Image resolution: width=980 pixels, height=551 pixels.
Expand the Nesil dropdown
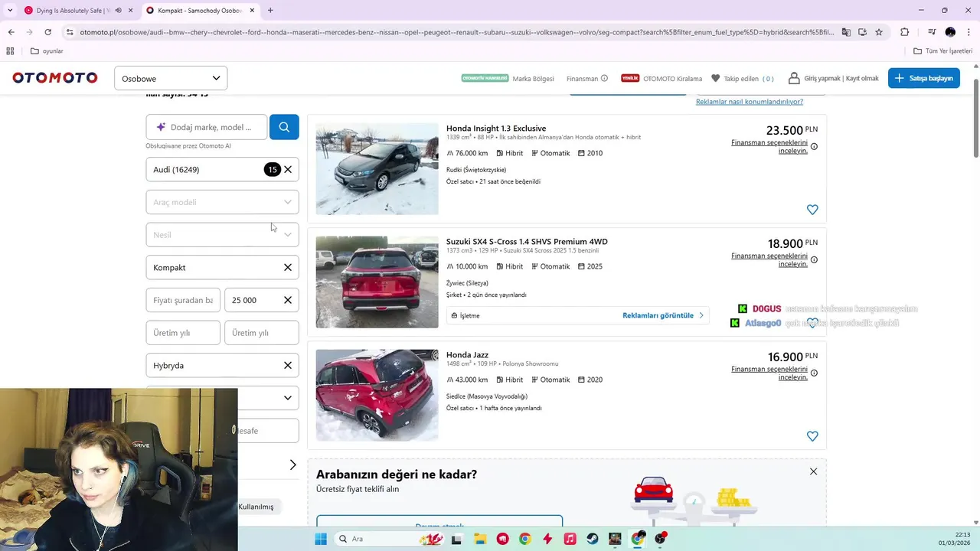[x=222, y=235]
